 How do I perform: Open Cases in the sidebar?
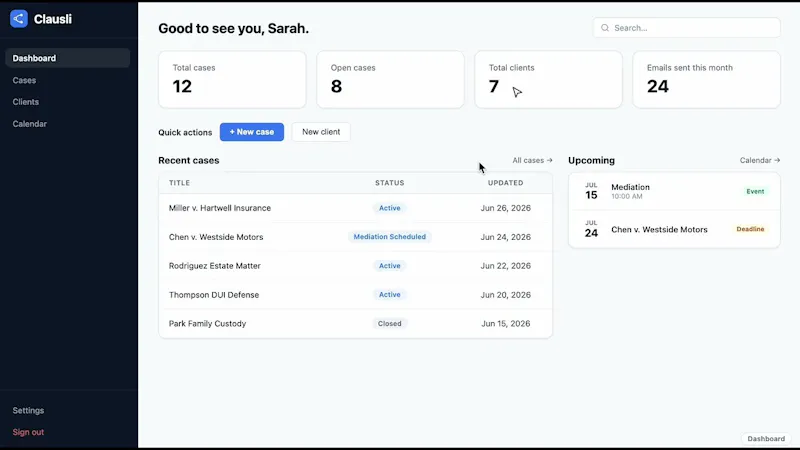[x=24, y=80]
